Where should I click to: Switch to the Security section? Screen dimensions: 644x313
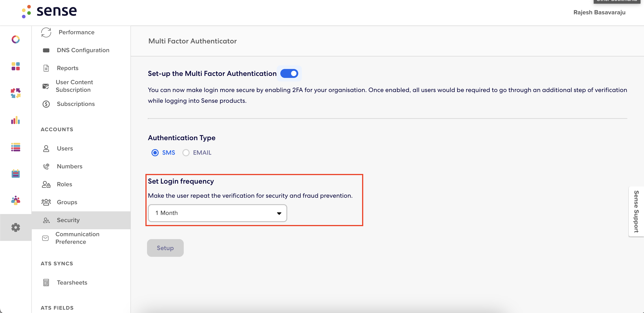(68, 220)
